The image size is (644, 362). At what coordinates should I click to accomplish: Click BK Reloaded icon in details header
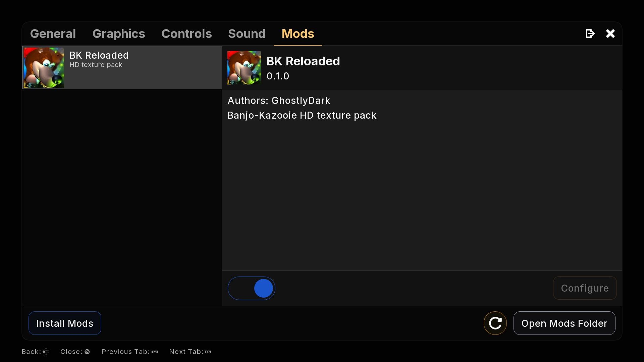(x=244, y=68)
